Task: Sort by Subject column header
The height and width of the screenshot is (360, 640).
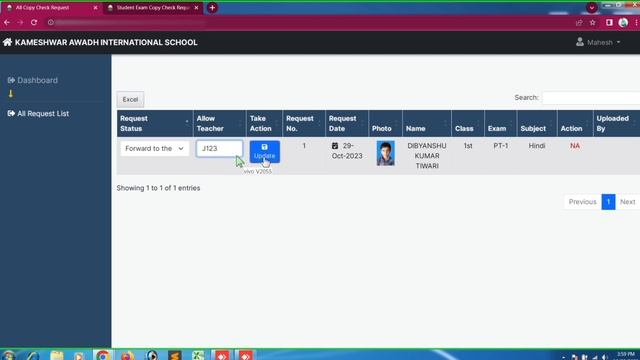Action: pos(537,123)
